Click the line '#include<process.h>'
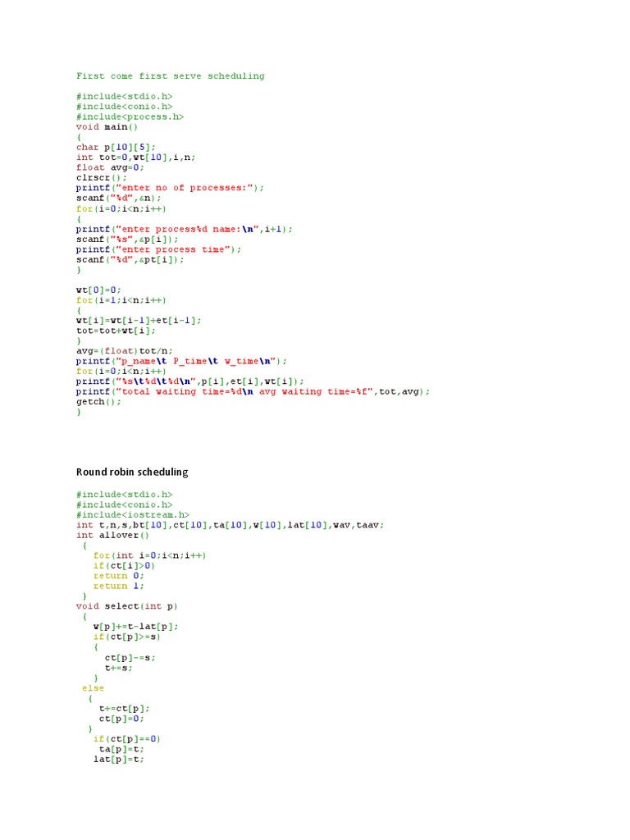Screen dimensions: 630x840 (130, 116)
